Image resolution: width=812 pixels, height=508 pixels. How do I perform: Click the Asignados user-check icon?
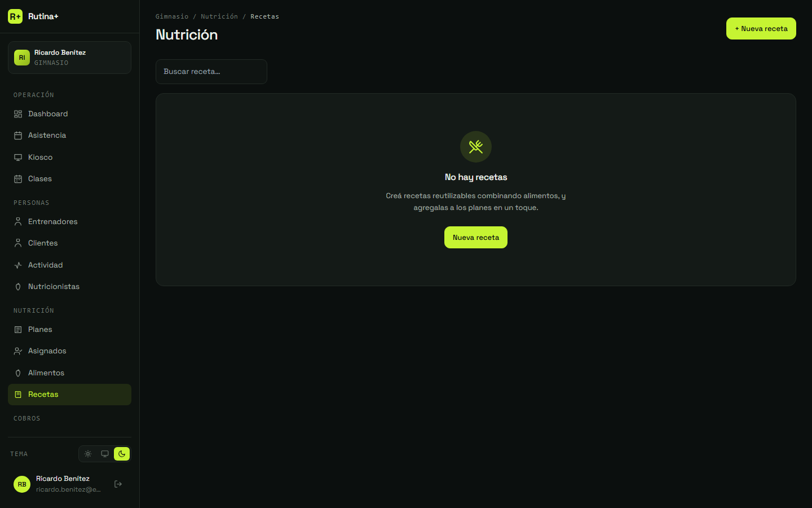[18, 351]
